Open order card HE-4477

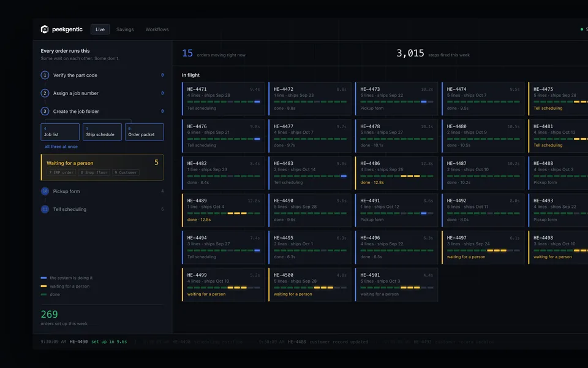(310, 136)
